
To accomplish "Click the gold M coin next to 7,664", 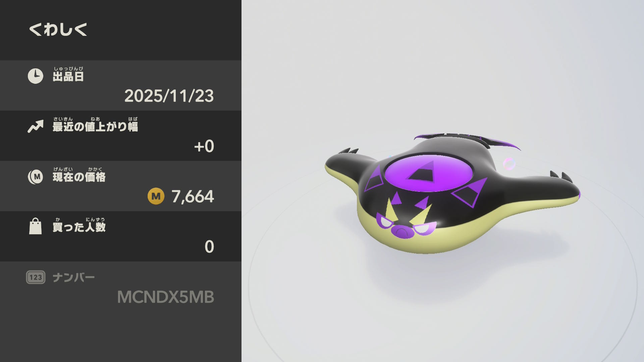I will tap(156, 196).
